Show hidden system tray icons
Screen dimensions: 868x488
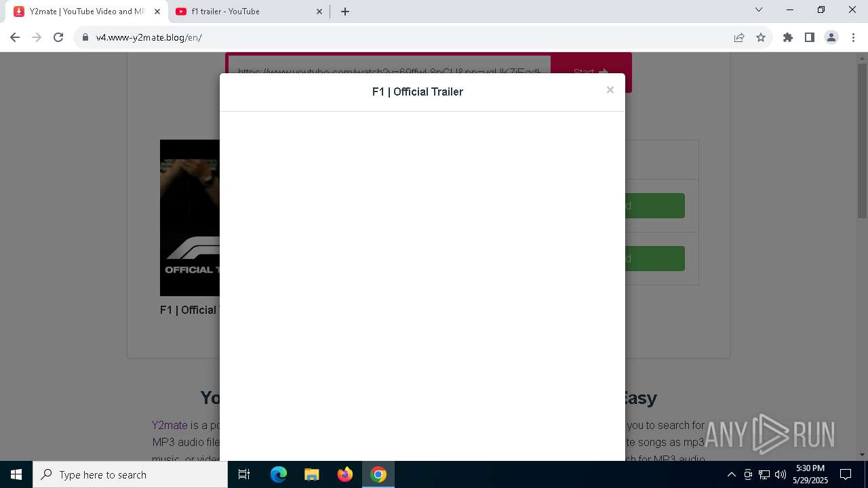731,474
